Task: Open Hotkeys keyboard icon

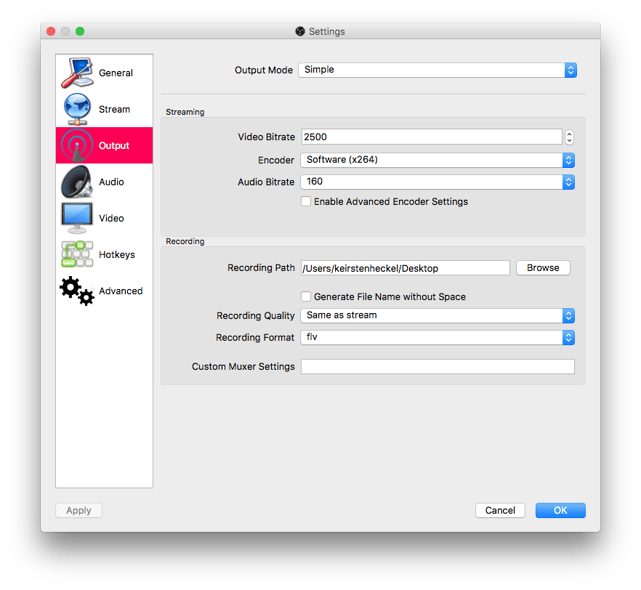Action: (77, 254)
